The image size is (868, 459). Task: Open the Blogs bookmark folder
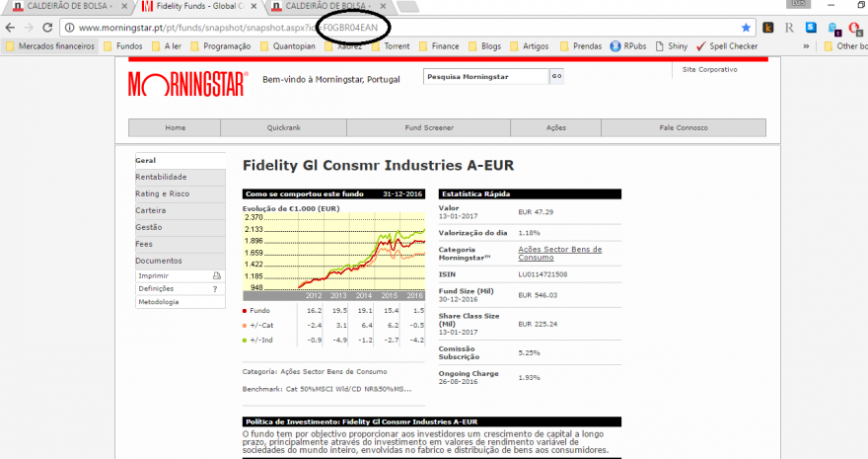pyautogui.click(x=485, y=46)
